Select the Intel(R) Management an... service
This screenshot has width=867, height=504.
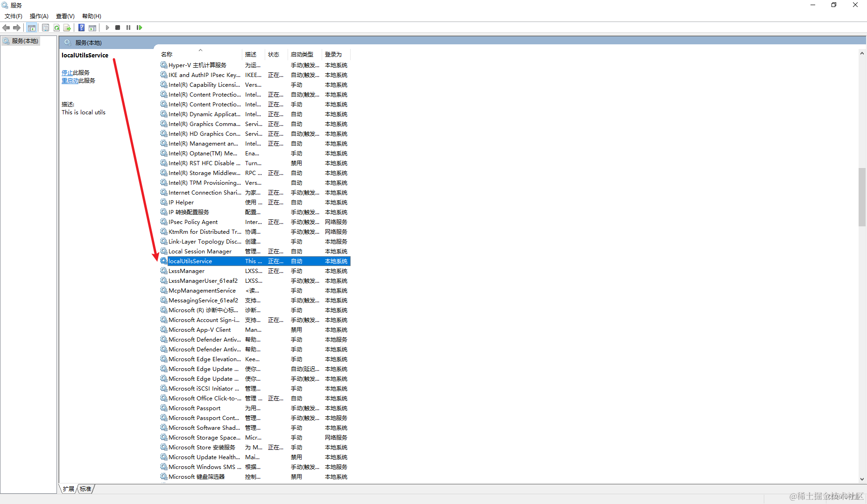click(x=255, y=144)
